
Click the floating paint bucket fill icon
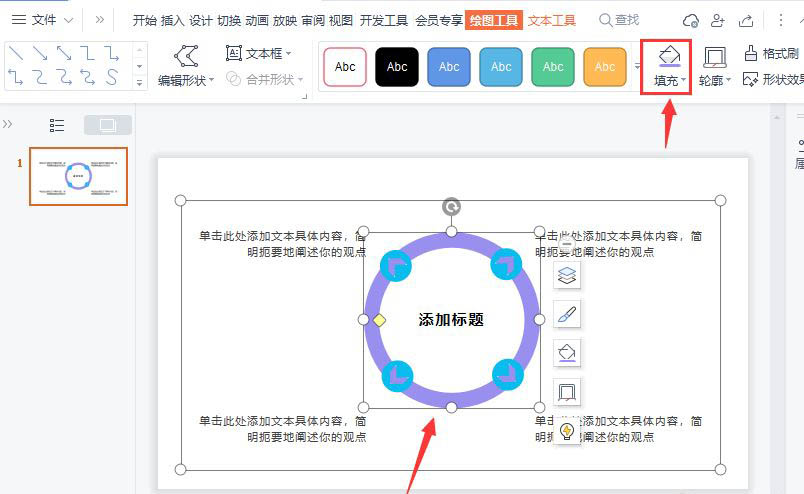567,353
